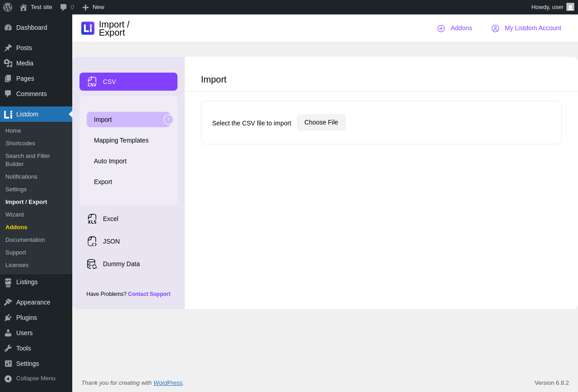Click the WordPress logo icon
This screenshot has width=578, height=392.
pyautogui.click(x=8, y=7)
